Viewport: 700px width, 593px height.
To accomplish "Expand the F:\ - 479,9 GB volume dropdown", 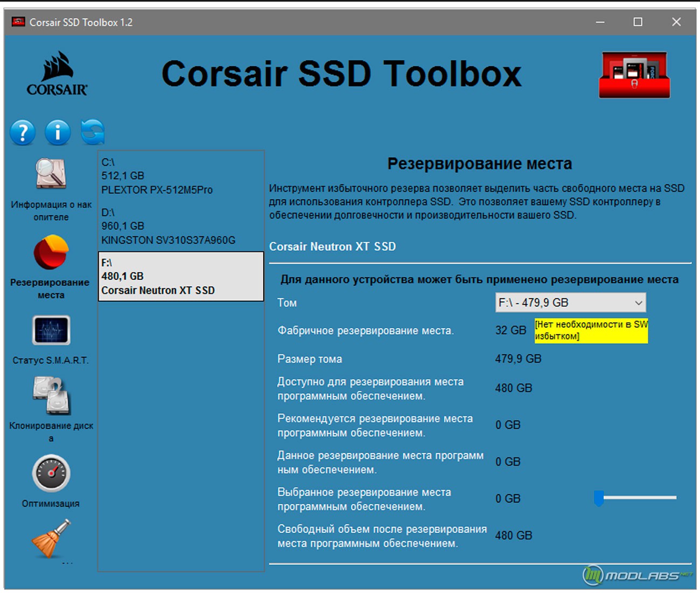I will 570,302.
